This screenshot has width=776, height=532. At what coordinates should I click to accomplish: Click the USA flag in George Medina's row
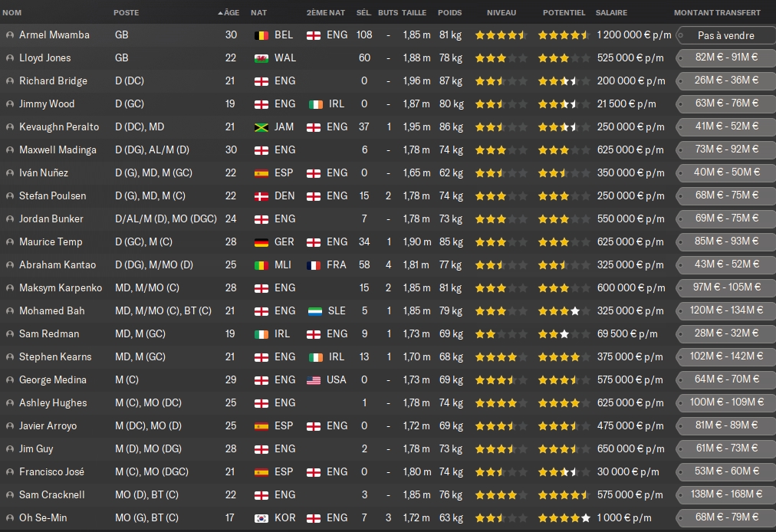tap(315, 380)
